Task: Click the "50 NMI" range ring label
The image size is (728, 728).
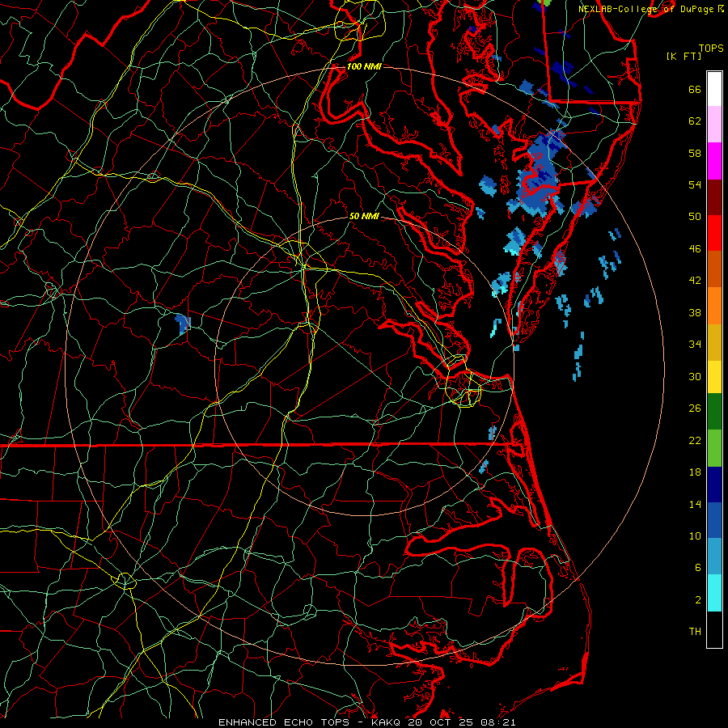Action: [364, 216]
